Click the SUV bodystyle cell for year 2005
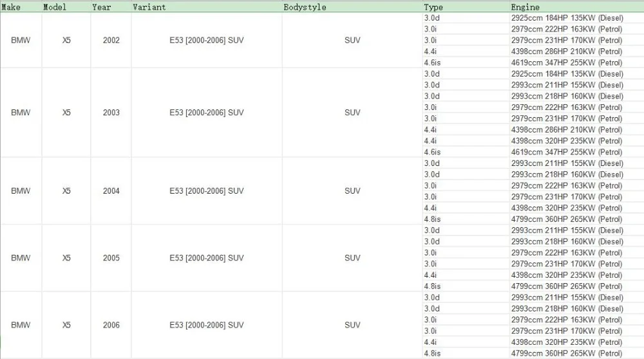 (x=352, y=258)
